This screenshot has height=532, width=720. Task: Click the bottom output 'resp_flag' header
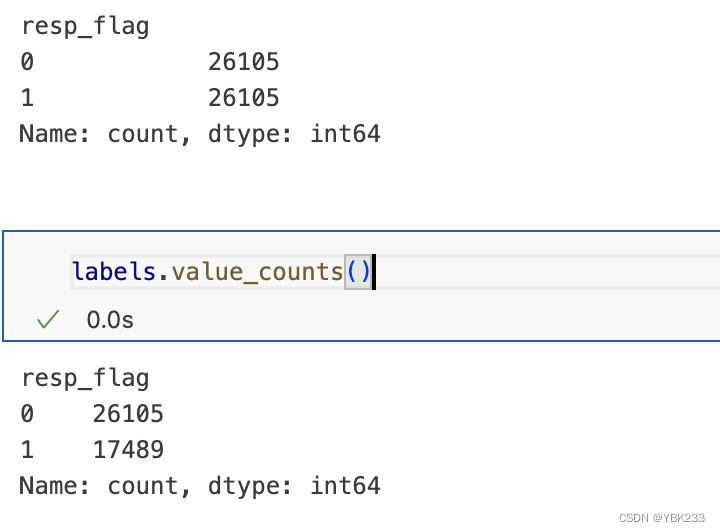click(x=85, y=379)
